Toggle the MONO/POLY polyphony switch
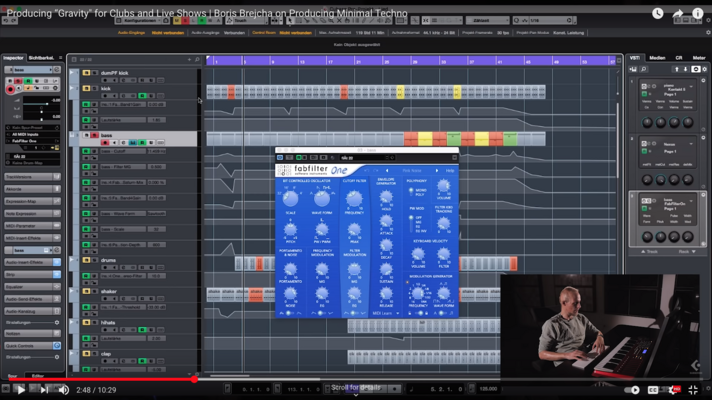The width and height of the screenshot is (712, 400). click(411, 192)
